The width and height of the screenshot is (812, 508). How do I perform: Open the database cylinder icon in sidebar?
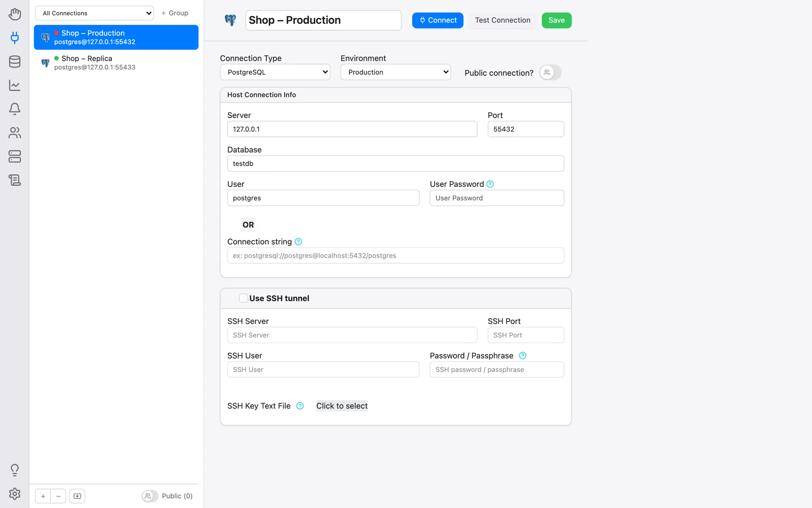(14, 61)
